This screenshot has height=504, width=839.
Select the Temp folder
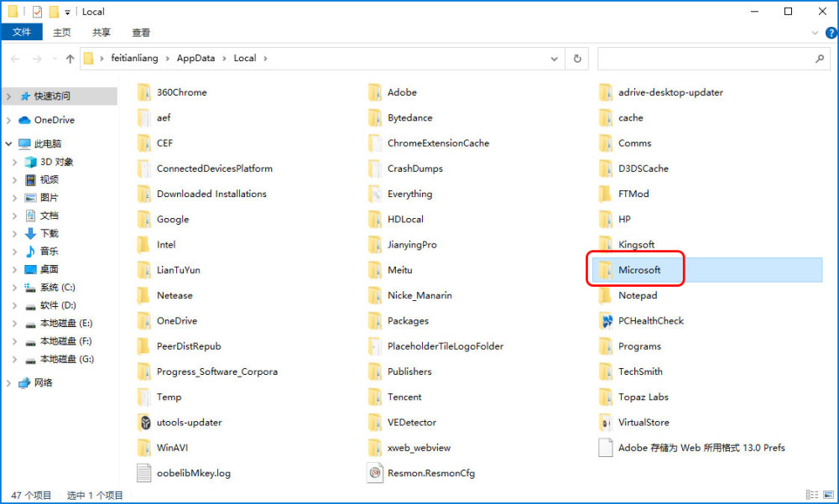click(x=169, y=397)
